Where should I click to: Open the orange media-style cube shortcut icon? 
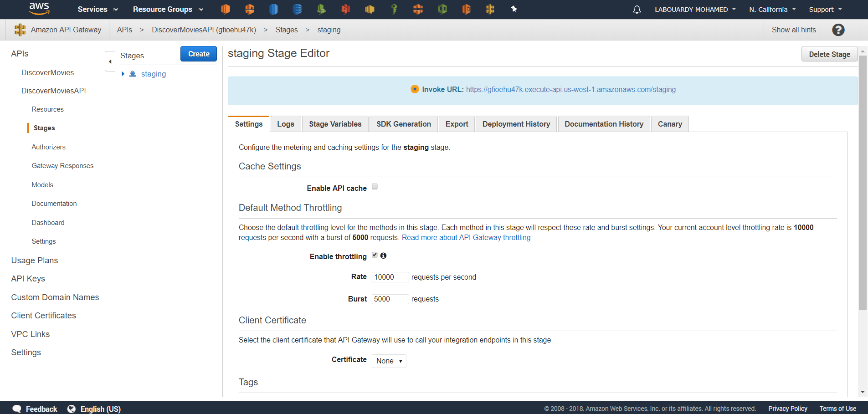coord(466,9)
